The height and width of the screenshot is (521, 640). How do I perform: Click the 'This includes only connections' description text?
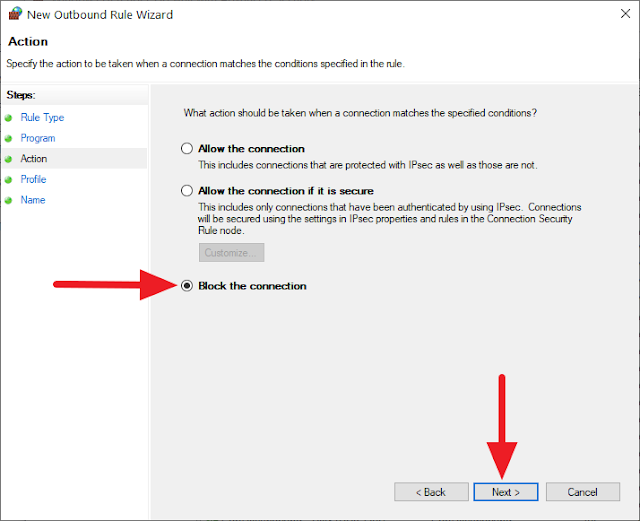[390, 219]
